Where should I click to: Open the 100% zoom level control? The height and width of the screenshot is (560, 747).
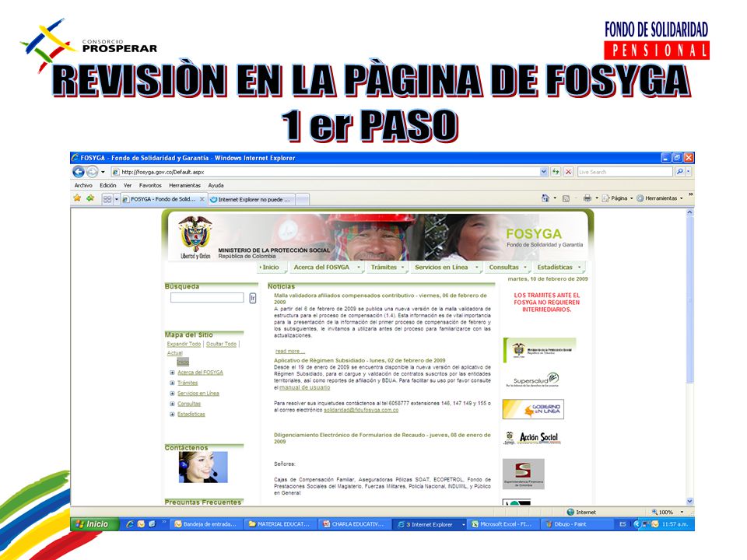(x=668, y=512)
